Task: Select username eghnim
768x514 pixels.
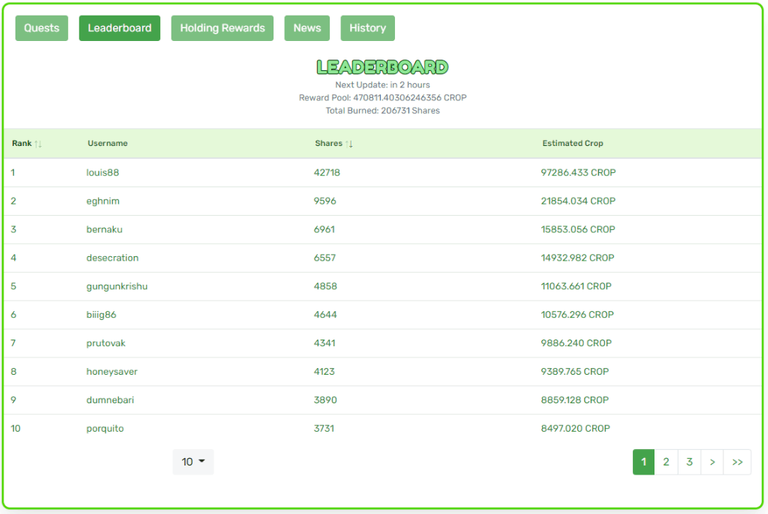Action: (x=103, y=201)
